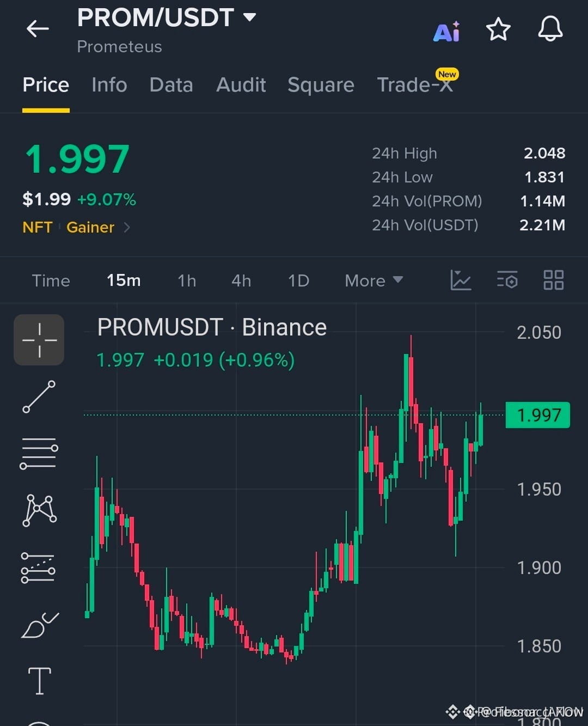This screenshot has height=726, width=588.
Task: Tap the PROMUSDT · Binance chart title
Action: (x=212, y=327)
